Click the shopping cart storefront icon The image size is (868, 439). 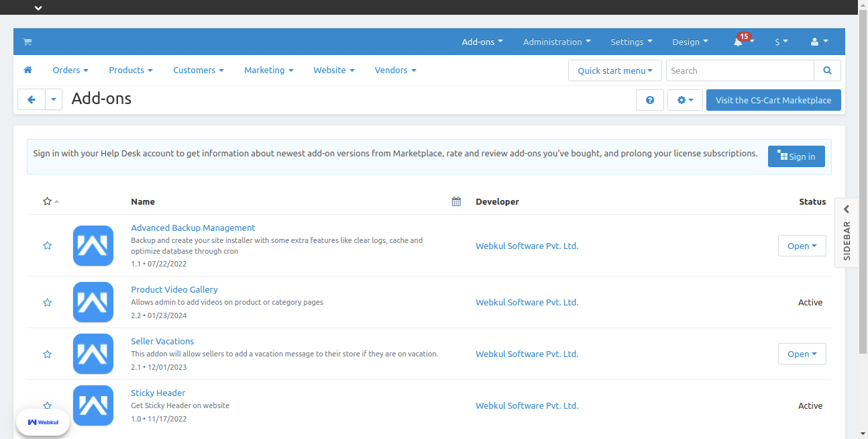28,42
